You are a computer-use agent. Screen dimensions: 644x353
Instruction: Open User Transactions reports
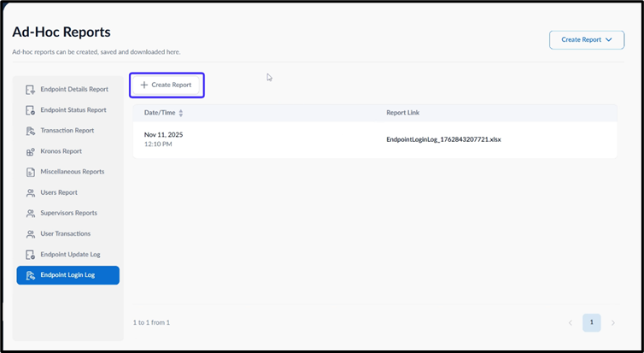(68, 234)
